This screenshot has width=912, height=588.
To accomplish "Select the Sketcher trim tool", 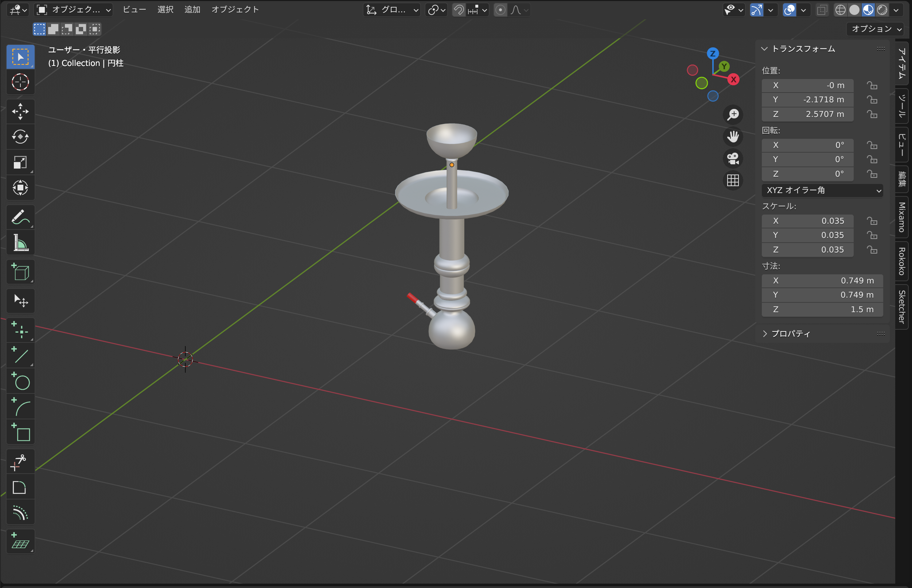I will (21, 461).
